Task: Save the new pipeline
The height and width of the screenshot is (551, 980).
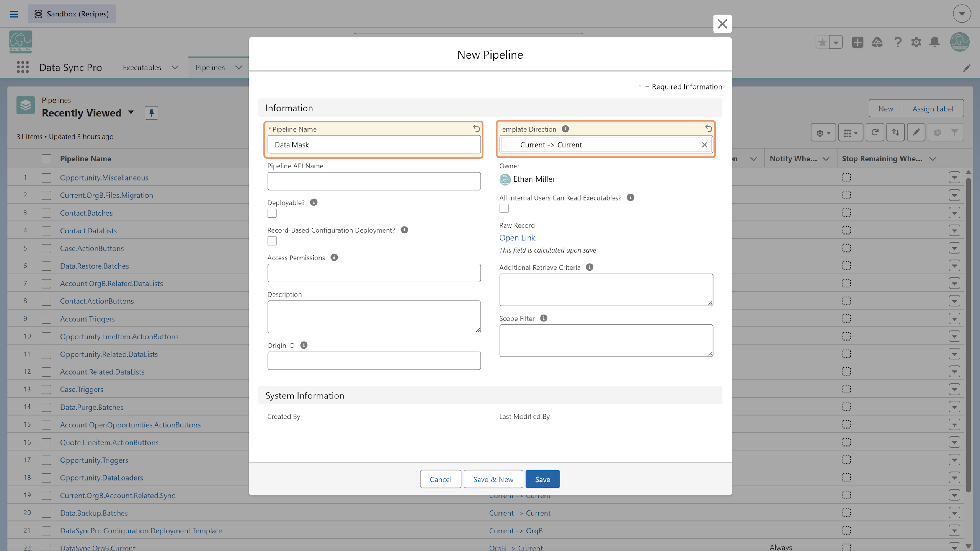Action: [542, 479]
